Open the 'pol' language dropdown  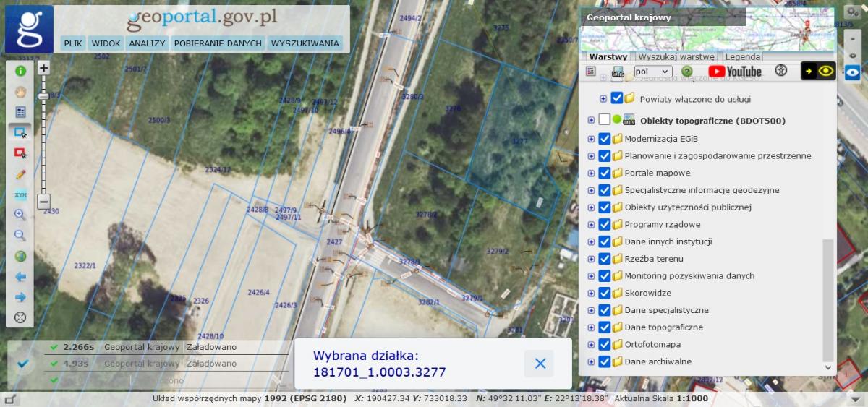[652, 72]
